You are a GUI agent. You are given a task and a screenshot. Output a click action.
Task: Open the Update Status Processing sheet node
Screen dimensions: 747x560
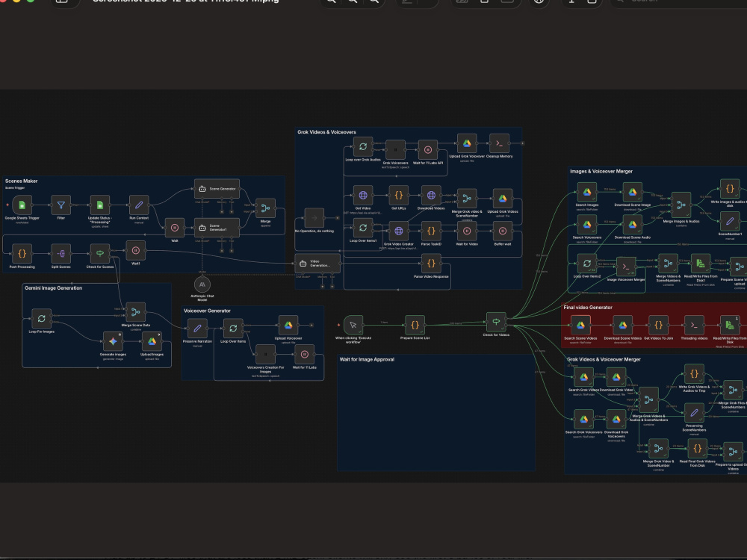click(100, 205)
